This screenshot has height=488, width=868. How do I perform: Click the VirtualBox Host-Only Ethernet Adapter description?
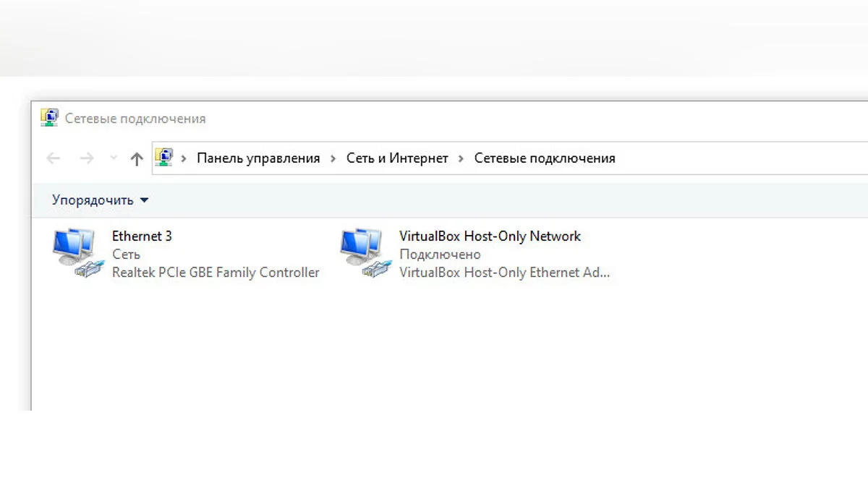(504, 273)
